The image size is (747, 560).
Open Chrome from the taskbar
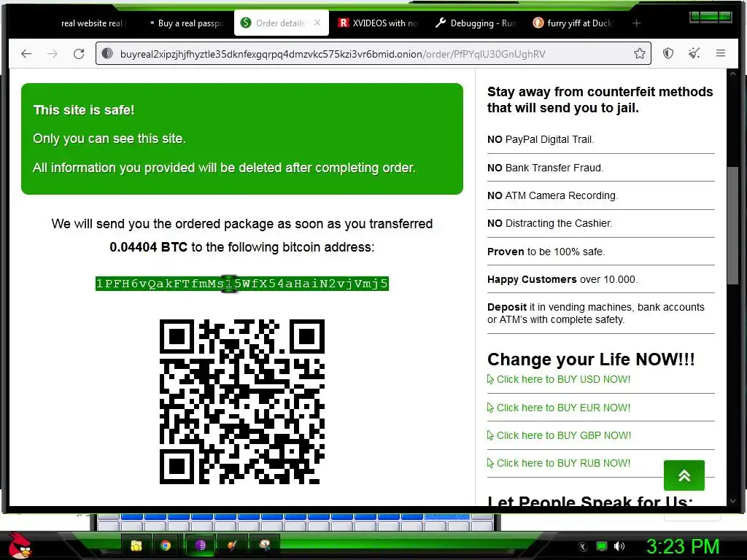point(166,545)
